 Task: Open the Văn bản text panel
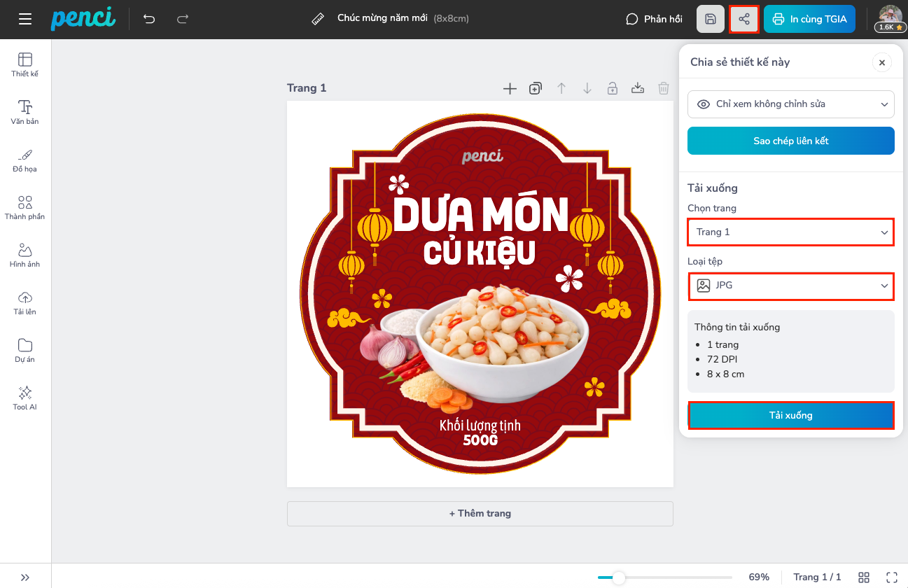[25, 112]
